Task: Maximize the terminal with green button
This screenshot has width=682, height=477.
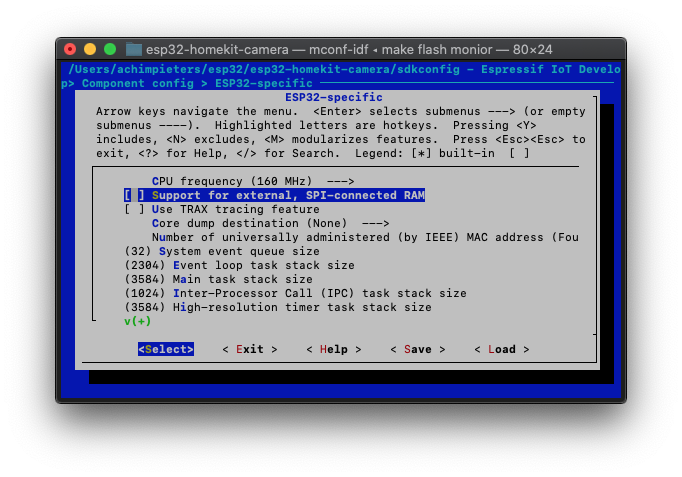Action: [110, 49]
